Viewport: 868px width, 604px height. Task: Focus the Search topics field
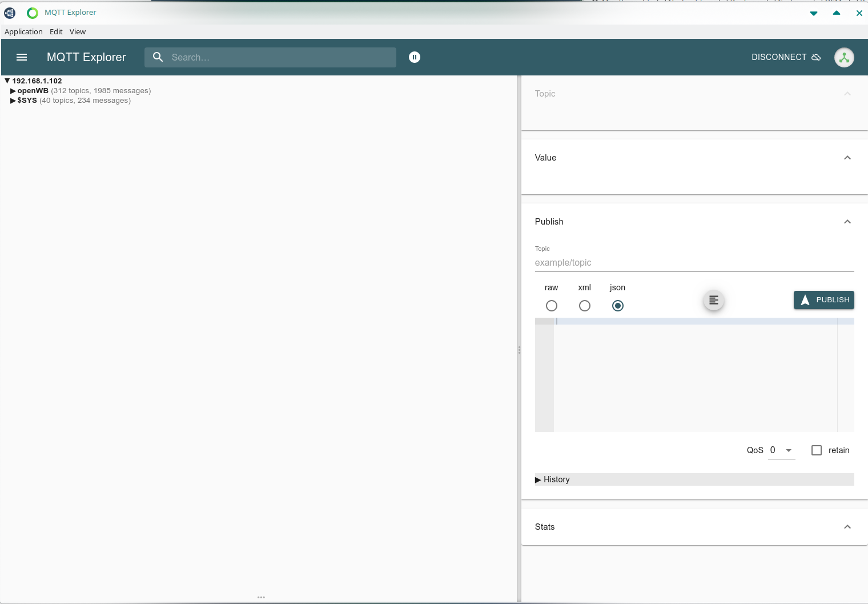[x=270, y=57]
